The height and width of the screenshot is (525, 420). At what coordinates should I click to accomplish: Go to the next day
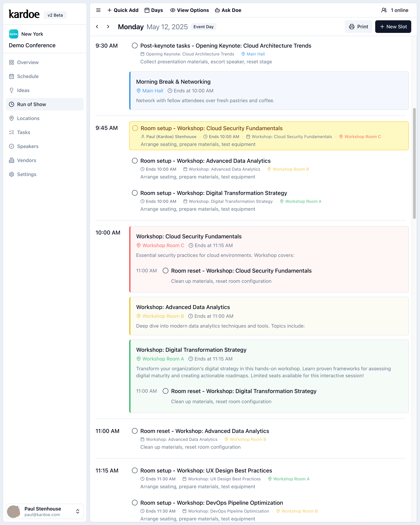pyautogui.click(x=108, y=27)
